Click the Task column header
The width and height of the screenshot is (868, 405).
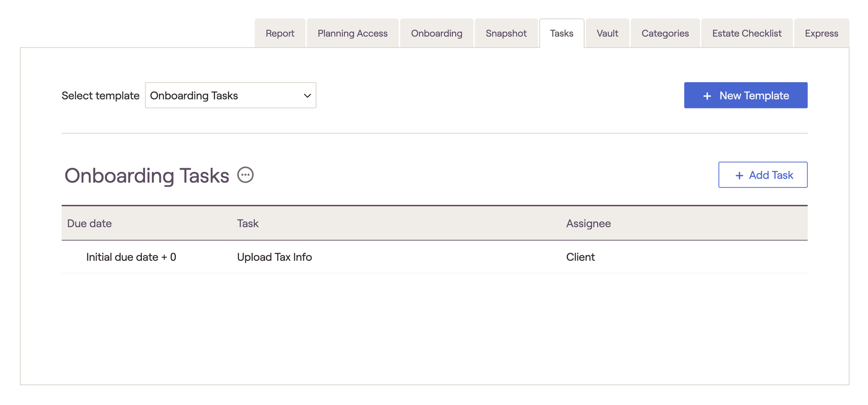pos(248,223)
